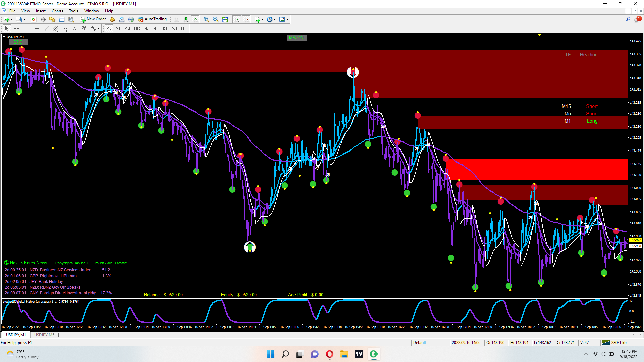Click the New Order button
644x362 pixels.
tap(93, 19)
